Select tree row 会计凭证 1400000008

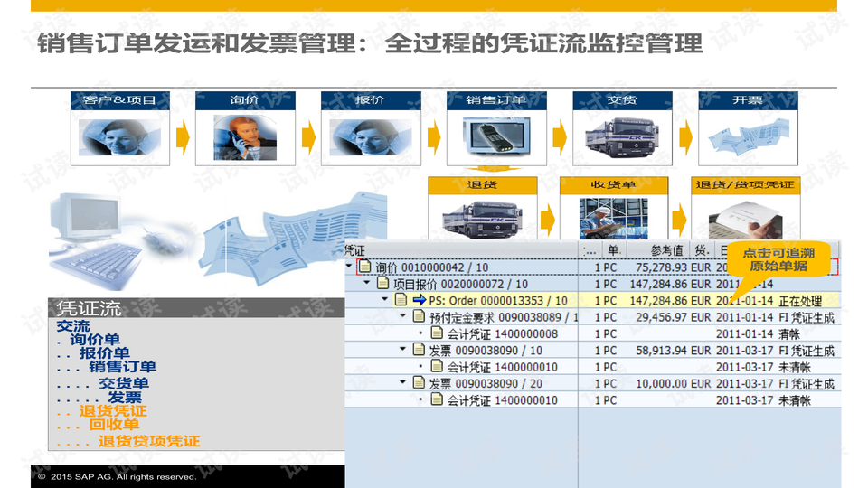(x=502, y=333)
